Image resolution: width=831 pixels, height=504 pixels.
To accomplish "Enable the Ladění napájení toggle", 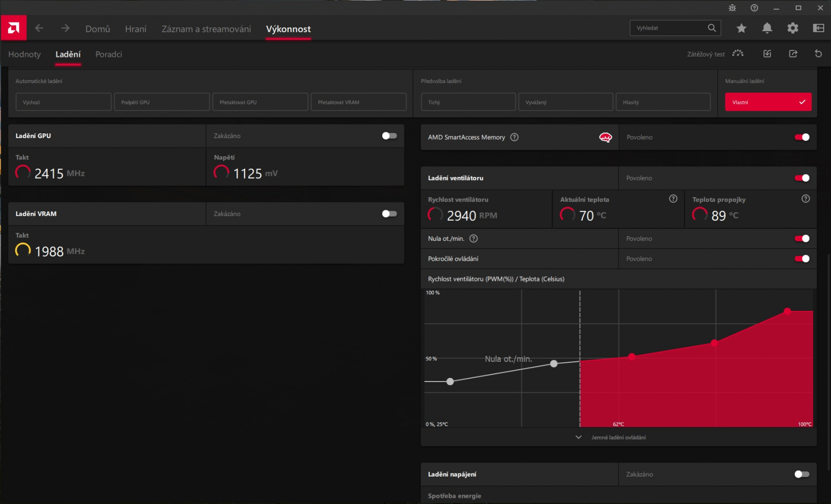I will 802,474.
